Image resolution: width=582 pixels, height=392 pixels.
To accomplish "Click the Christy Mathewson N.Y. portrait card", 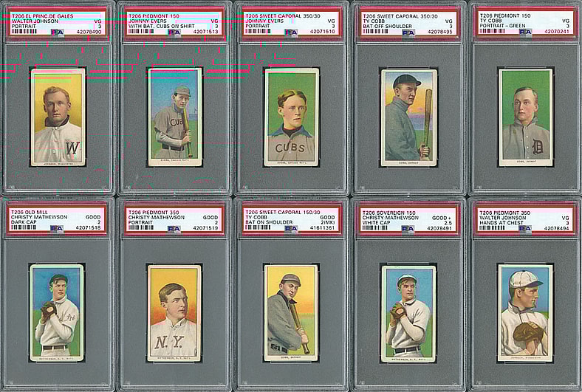I will (x=174, y=313).
